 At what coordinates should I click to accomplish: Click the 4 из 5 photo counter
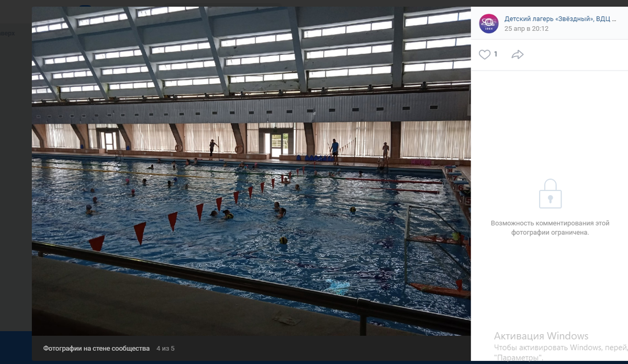click(x=165, y=348)
